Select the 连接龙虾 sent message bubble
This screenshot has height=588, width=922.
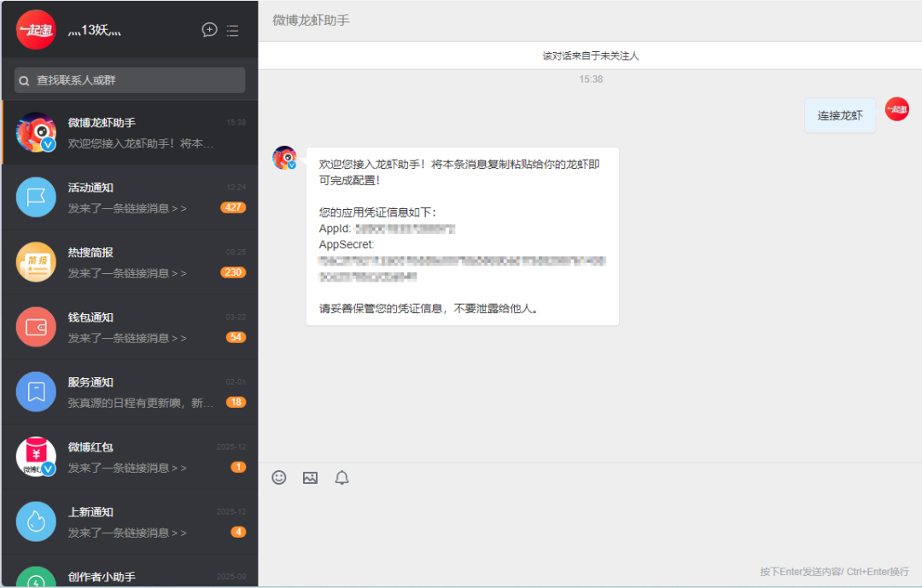(x=840, y=114)
